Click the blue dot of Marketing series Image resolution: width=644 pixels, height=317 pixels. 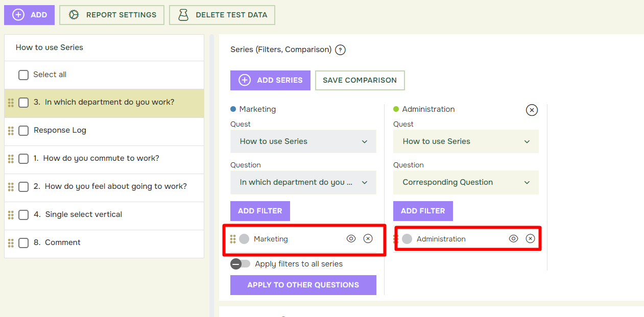click(x=233, y=109)
